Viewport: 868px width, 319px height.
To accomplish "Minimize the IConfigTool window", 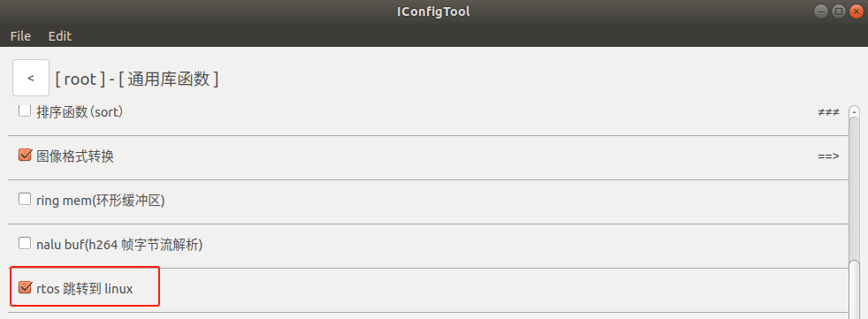I will pos(821,11).
